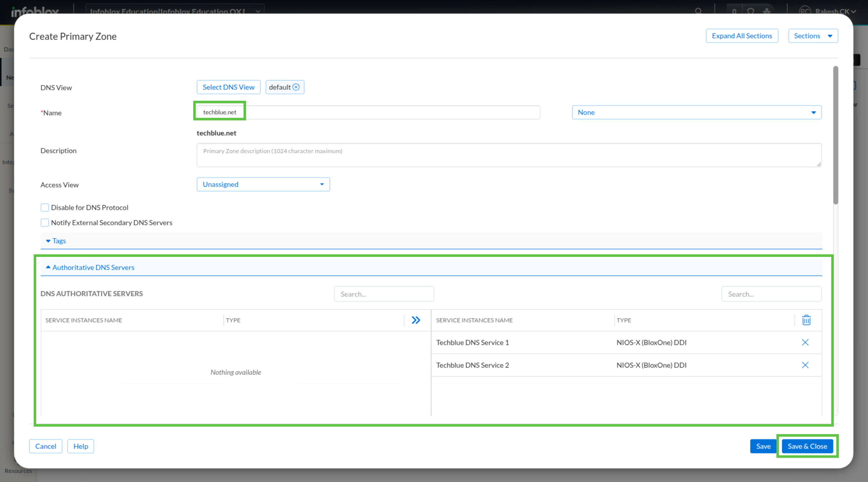Focus the available servers Search box

384,294
